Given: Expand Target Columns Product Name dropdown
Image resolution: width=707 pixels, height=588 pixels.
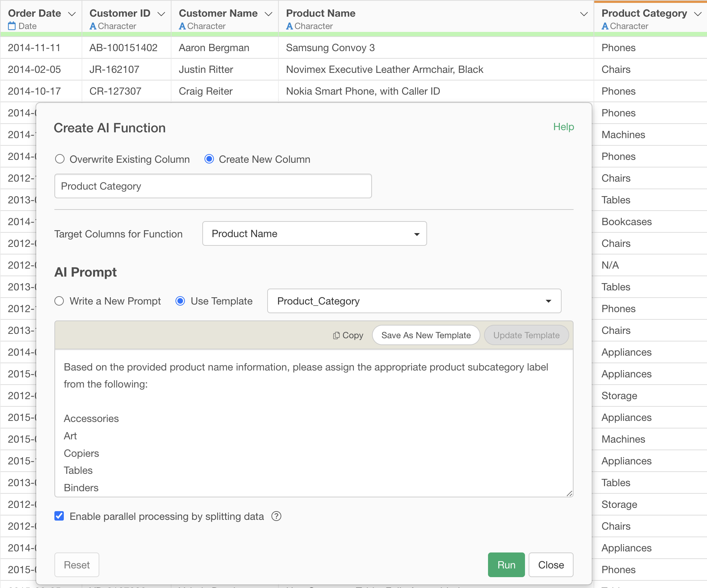Looking at the screenshot, I should click(x=314, y=234).
